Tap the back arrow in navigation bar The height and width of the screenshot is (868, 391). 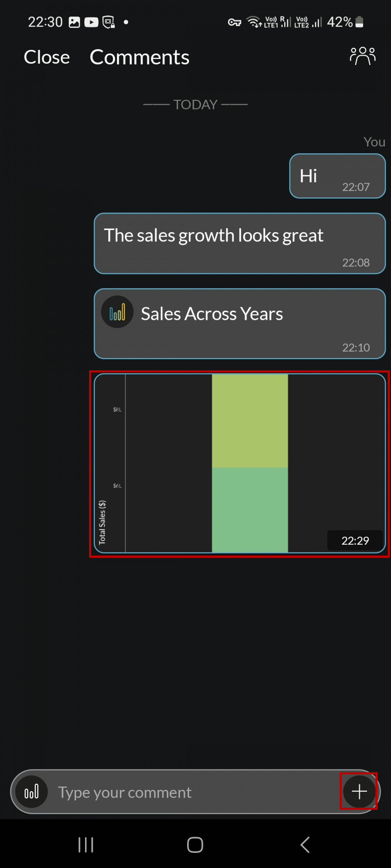click(305, 845)
